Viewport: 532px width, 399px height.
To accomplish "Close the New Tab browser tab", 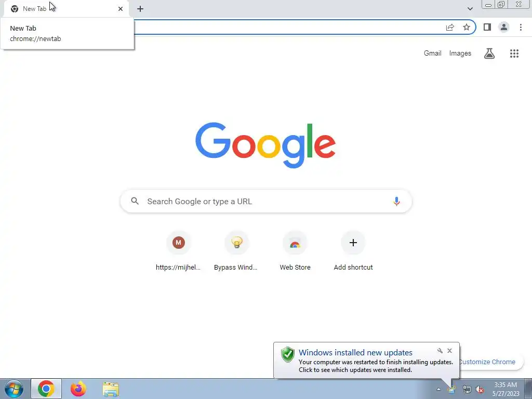I will [121, 9].
